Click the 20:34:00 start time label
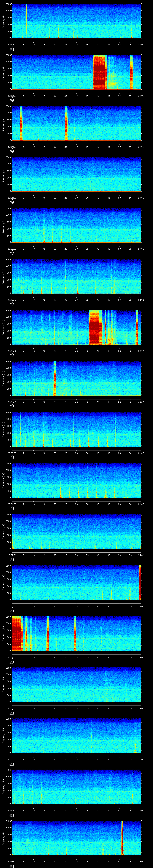 (x=12, y=657)
